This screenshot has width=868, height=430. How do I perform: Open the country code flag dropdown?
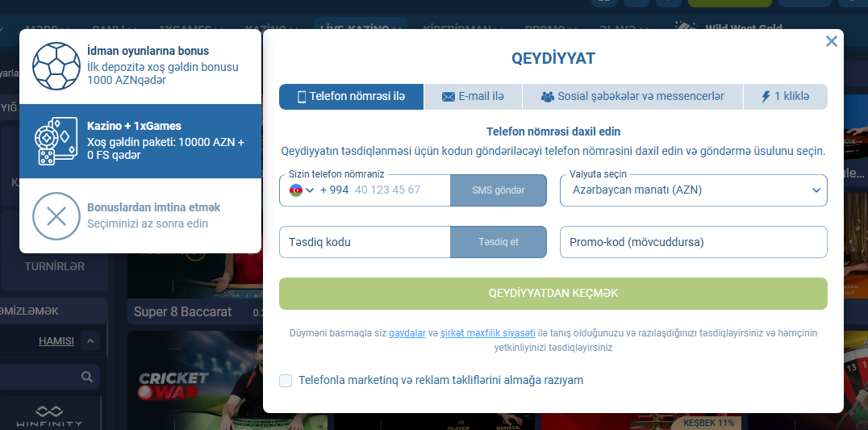[x=302, y=190]
